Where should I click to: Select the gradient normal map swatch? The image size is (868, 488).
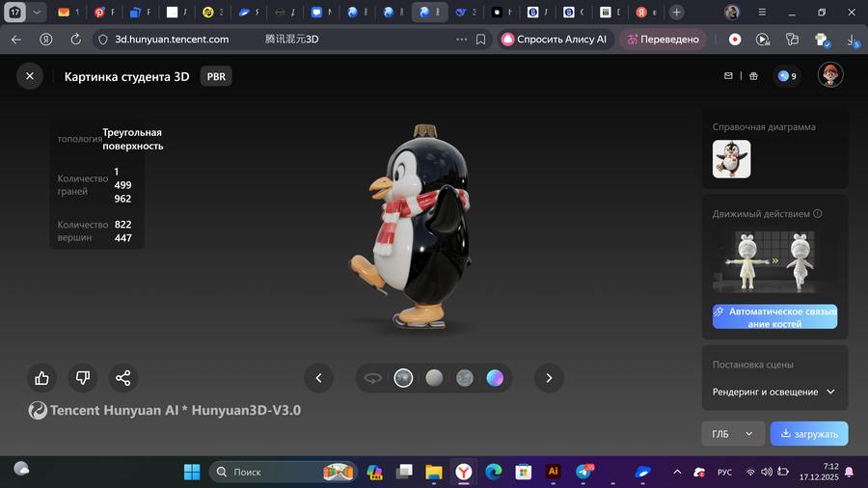(495, 378)
